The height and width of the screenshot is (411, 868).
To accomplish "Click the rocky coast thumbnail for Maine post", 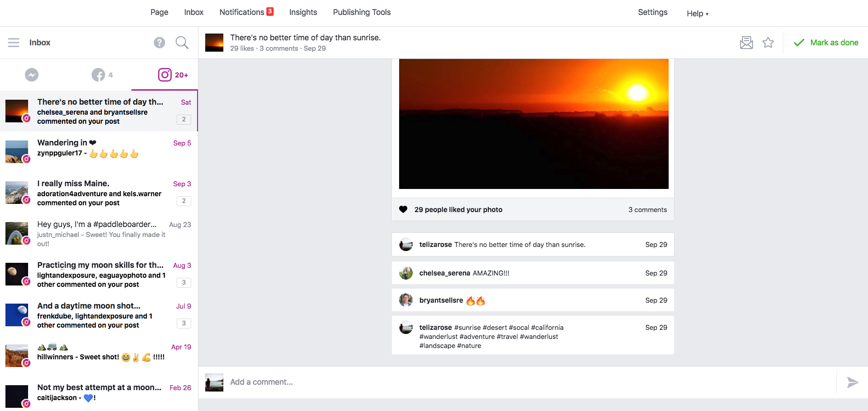I will point(17,193).
